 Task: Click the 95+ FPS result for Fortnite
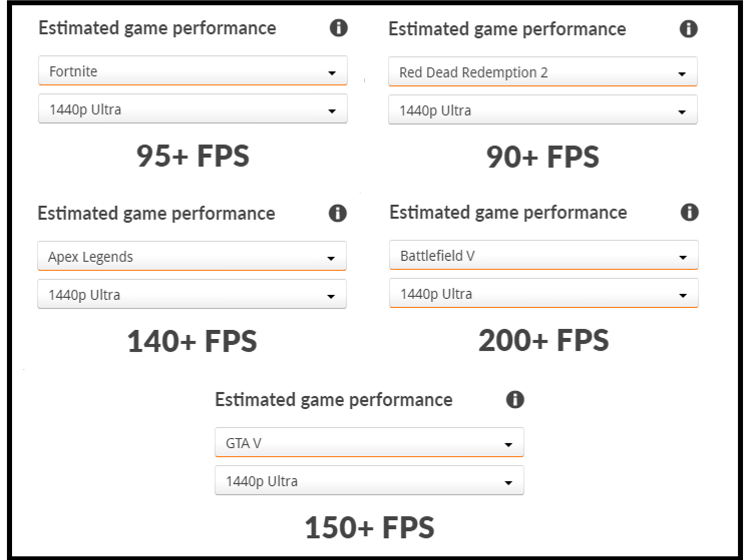click(193, 156)
